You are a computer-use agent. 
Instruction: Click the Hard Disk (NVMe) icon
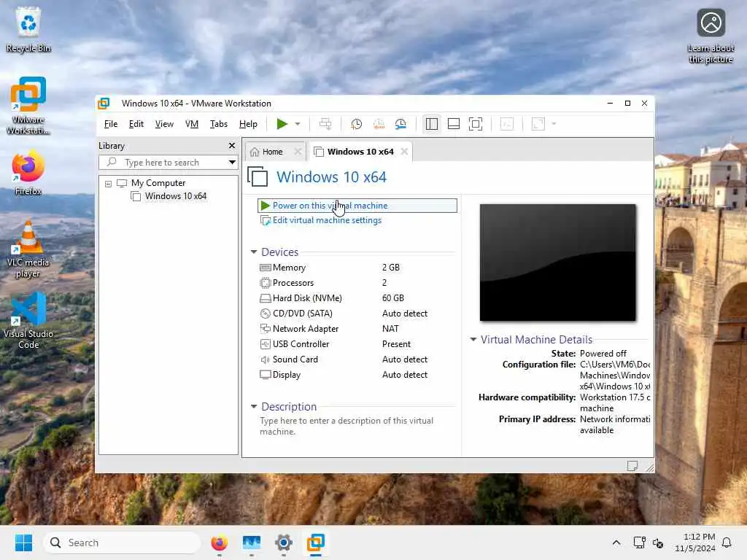[266, 298]
